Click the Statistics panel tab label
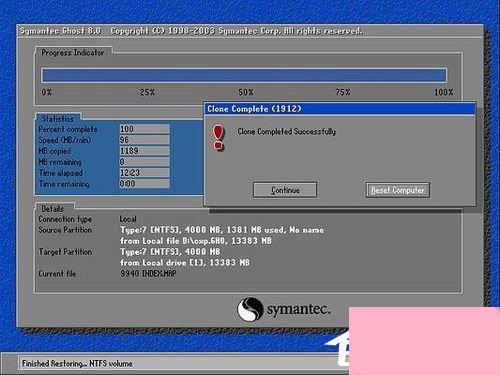 click(x=58, y=119)
